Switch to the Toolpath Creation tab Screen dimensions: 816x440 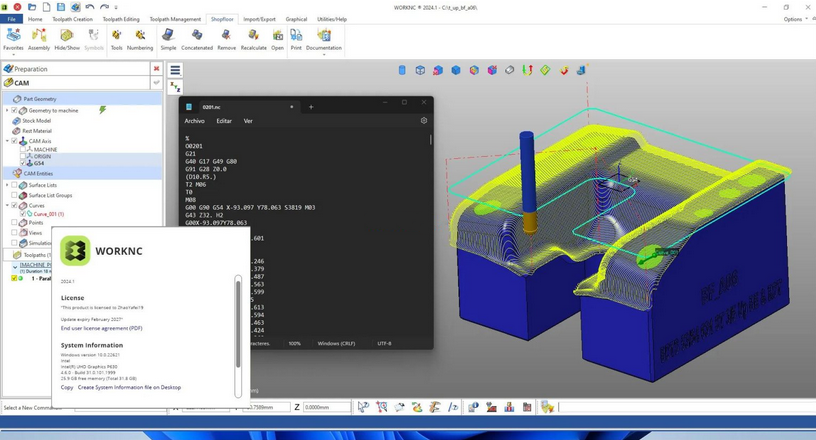(x=72, y=19)
